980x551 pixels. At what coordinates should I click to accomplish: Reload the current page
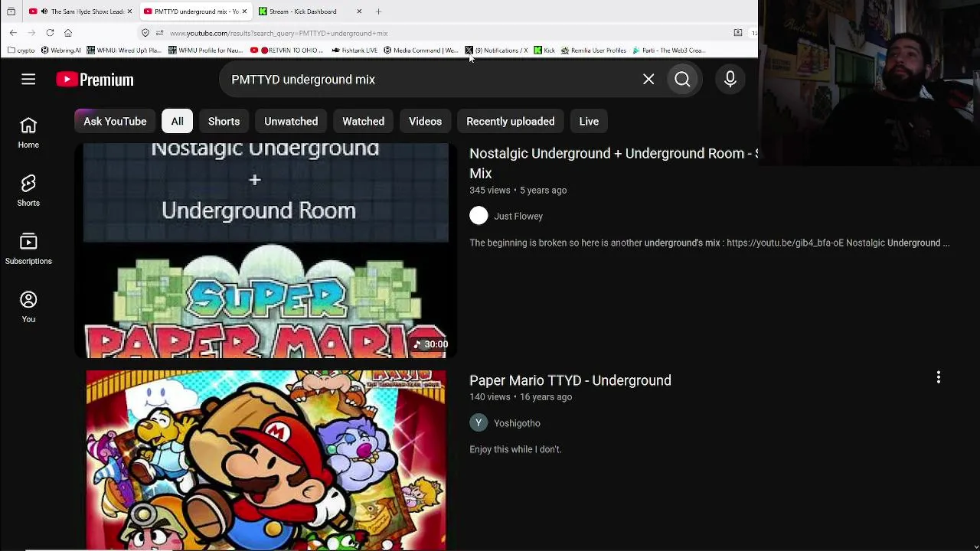50,33
